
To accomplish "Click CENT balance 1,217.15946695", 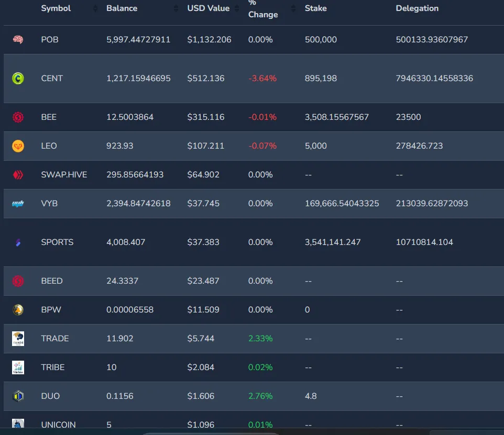I will [x=138, y=79].
